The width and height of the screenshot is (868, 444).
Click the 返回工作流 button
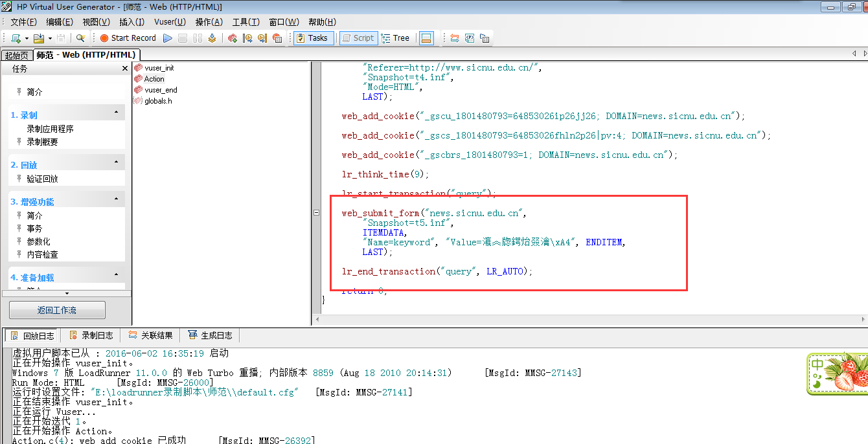point(56,310)
